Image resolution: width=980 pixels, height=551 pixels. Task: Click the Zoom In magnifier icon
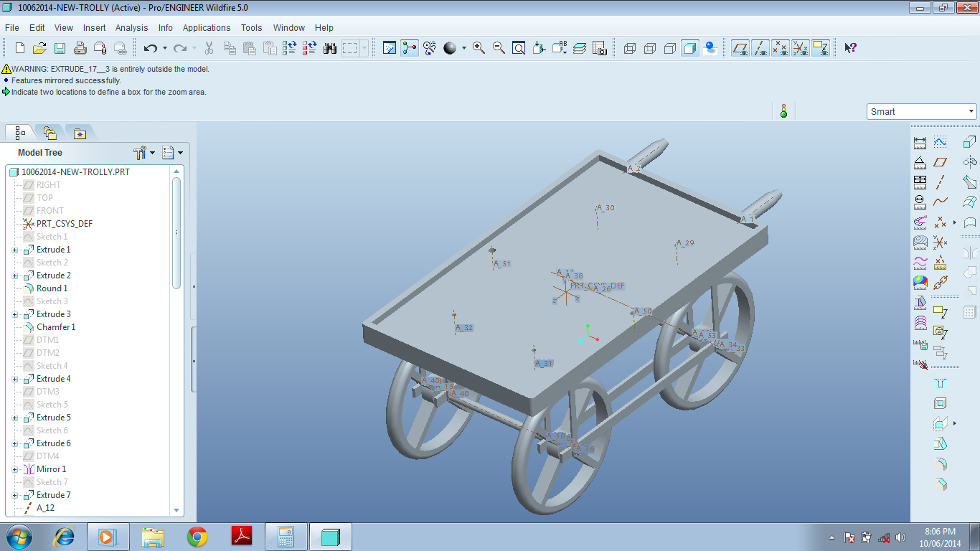point(479,48)
